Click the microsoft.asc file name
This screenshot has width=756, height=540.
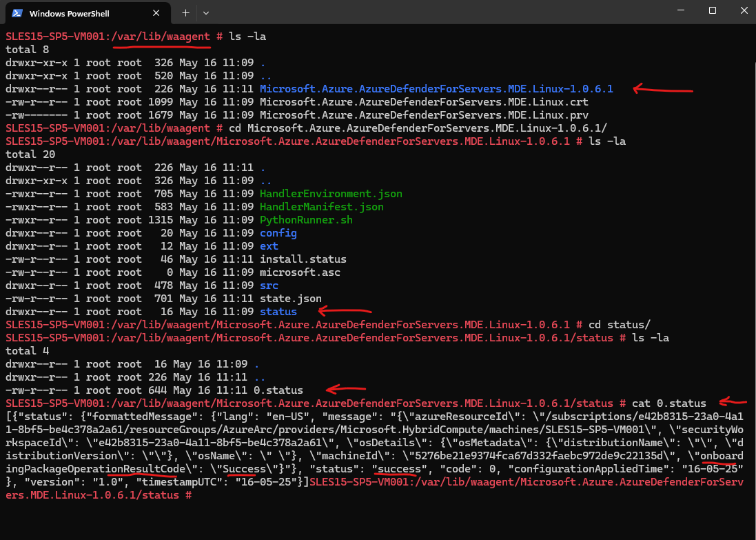tap(300, 272)
